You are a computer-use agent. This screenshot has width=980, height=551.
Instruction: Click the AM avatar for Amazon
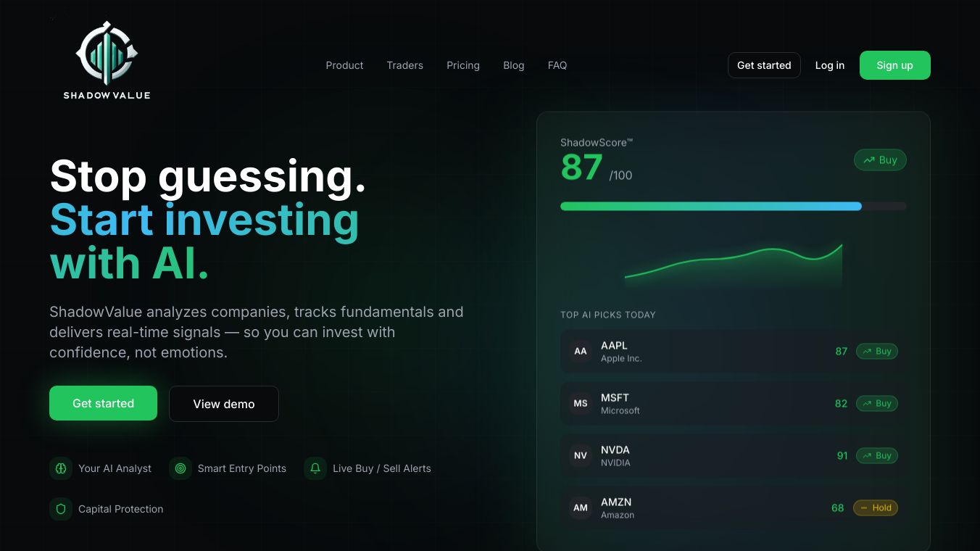point(581,508)
